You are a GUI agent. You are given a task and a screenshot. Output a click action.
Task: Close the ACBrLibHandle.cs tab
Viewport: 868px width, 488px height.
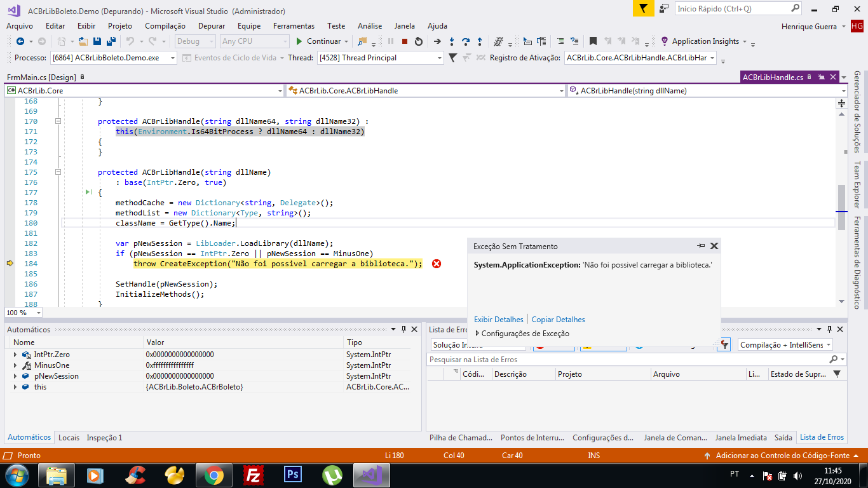(x=832, y=77)
